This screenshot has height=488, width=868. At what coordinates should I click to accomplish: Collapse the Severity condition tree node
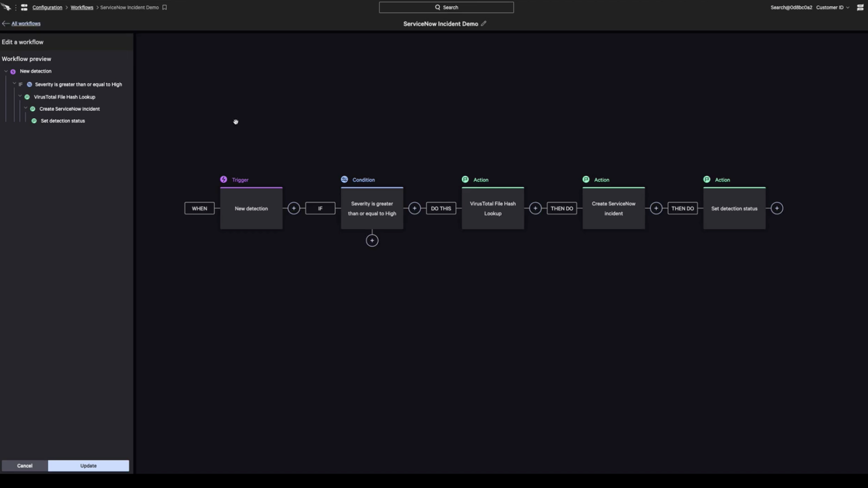coord(14,84)
